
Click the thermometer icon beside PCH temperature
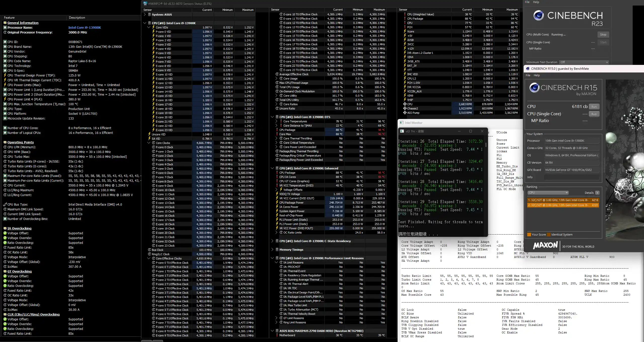point(405,27)
